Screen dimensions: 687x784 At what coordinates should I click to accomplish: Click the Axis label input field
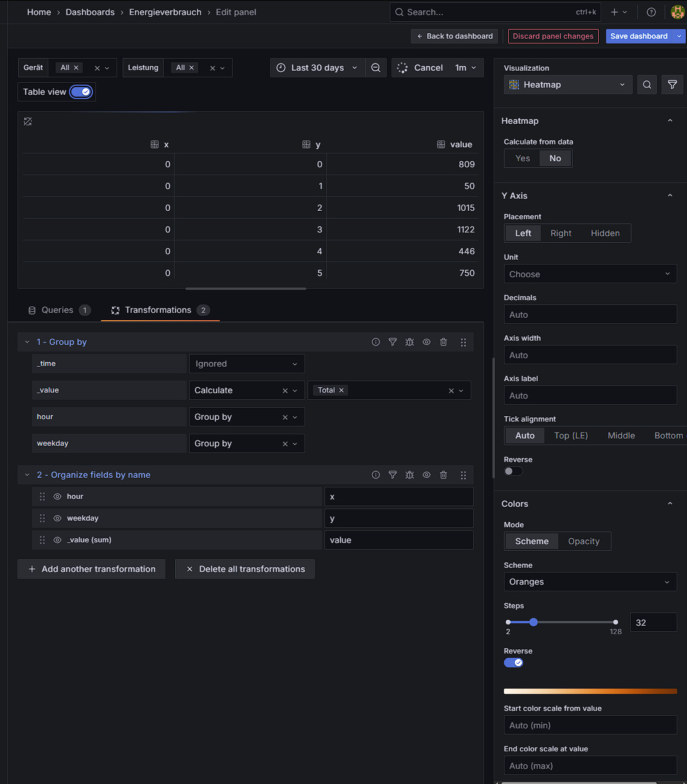click(x=590, y=396)
